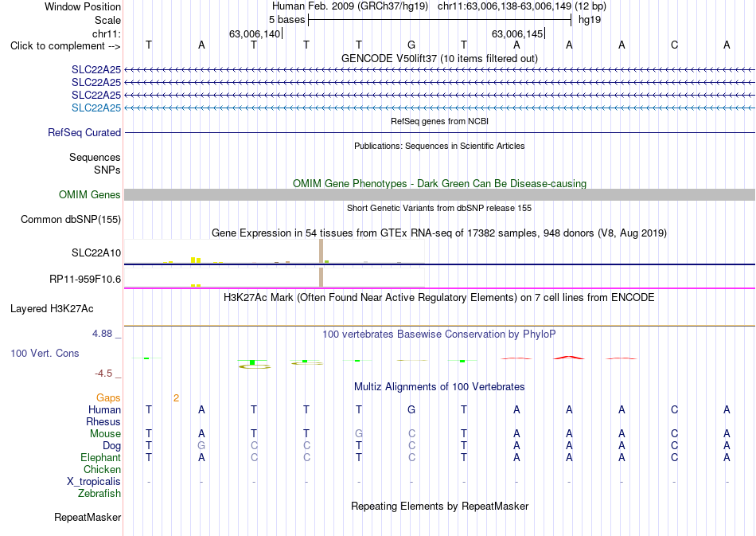Viewport: 756px width, 536px height.
Task: Click the -4.5 PhyloP lower limit
Action: pyautogui.click(x=103, y=373)
